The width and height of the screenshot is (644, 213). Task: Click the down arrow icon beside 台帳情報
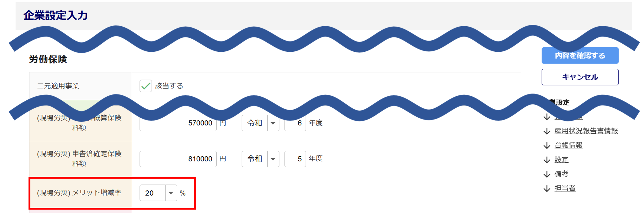click(547, 146)
